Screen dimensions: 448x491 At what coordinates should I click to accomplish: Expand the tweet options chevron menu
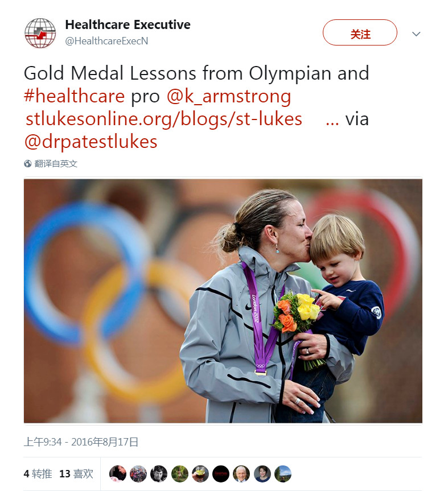pos(416,34)
